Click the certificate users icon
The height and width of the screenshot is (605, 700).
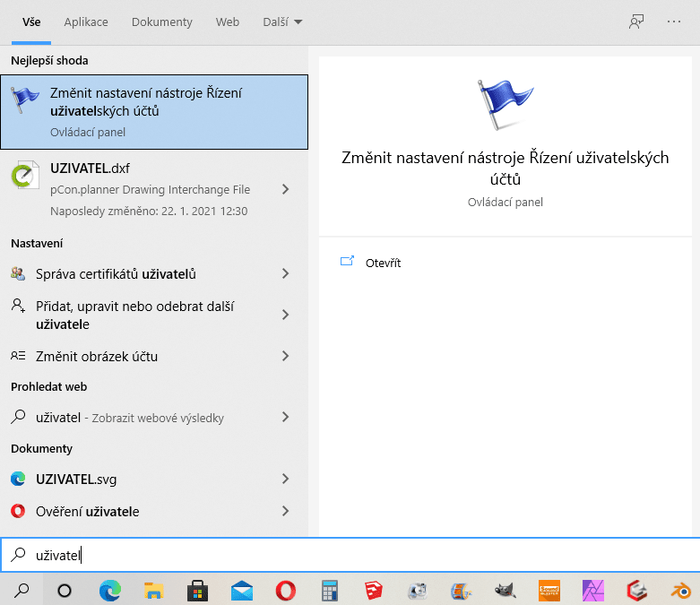(18, 273)
